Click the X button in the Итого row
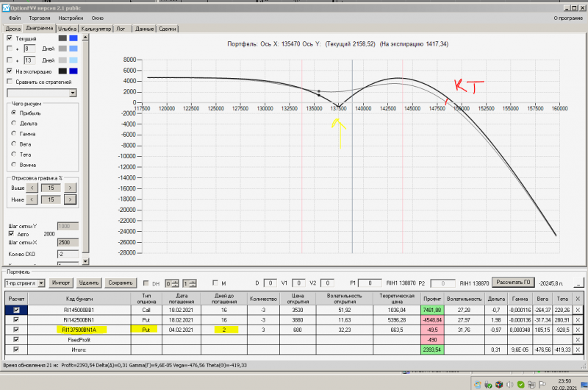 coord(578,350)
